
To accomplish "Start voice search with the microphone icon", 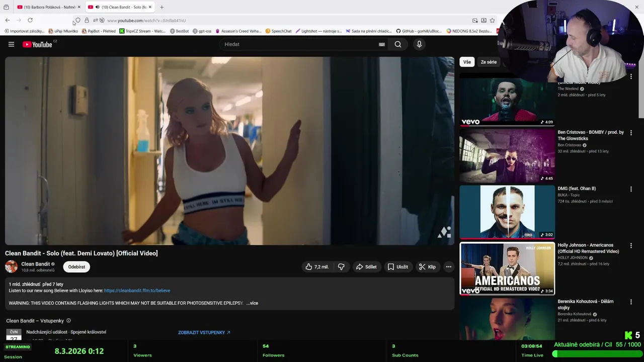I will point(419,44).
